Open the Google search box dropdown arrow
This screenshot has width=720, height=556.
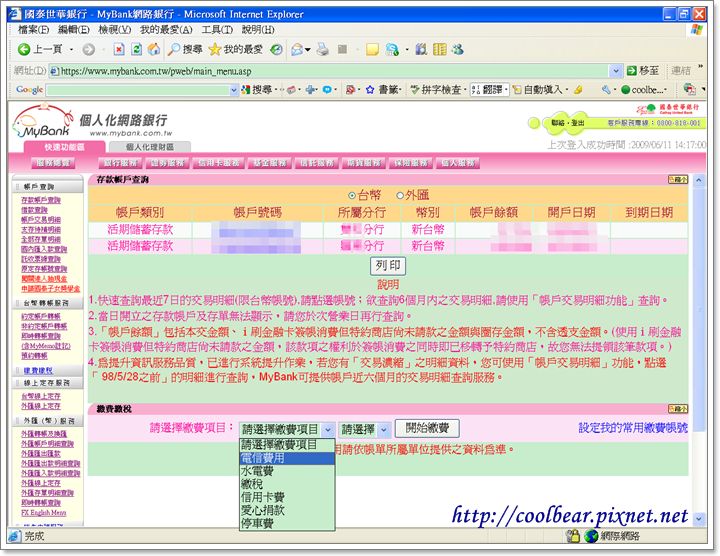point(234,90)
